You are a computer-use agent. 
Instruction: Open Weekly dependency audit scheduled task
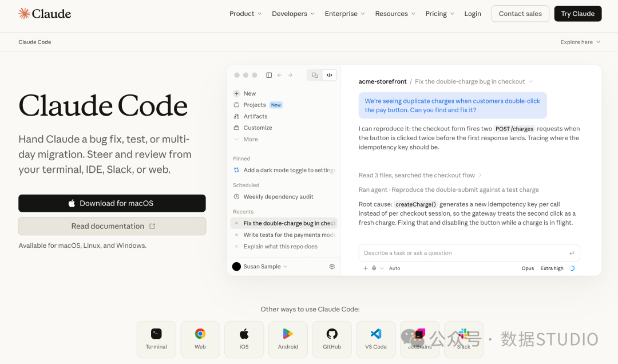[278, 196]
